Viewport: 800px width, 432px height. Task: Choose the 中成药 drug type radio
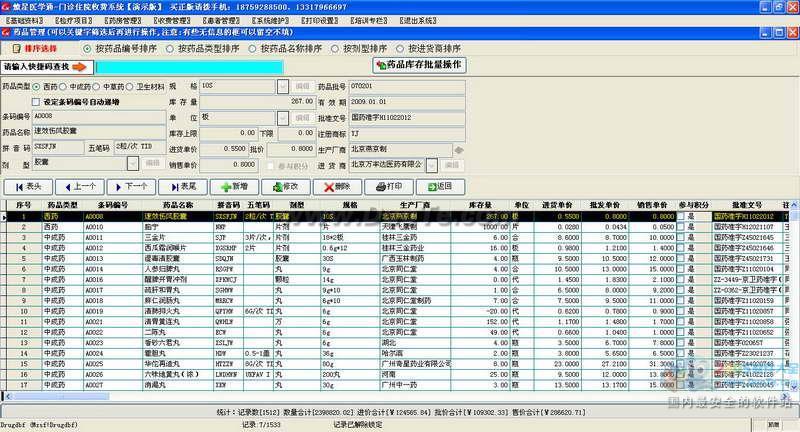[x=75, y=87]
